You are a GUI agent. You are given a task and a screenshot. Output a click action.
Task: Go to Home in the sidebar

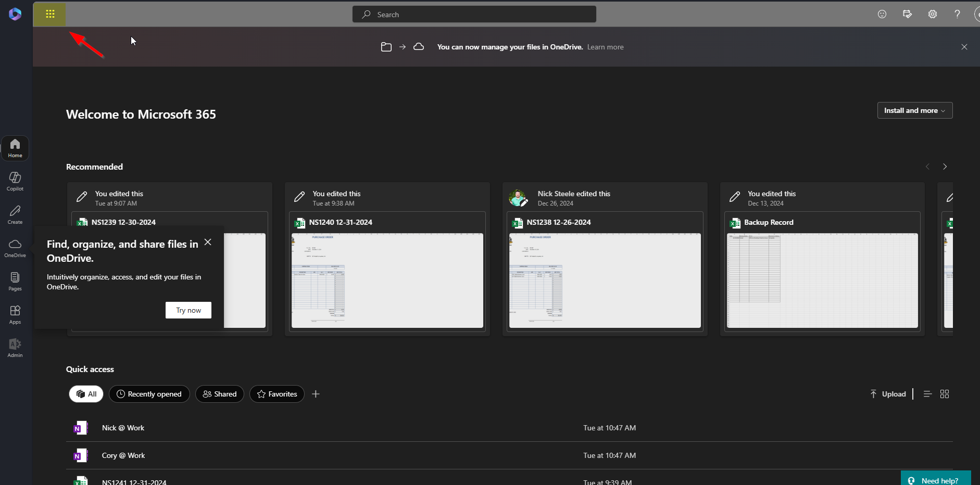coord(15,148)
